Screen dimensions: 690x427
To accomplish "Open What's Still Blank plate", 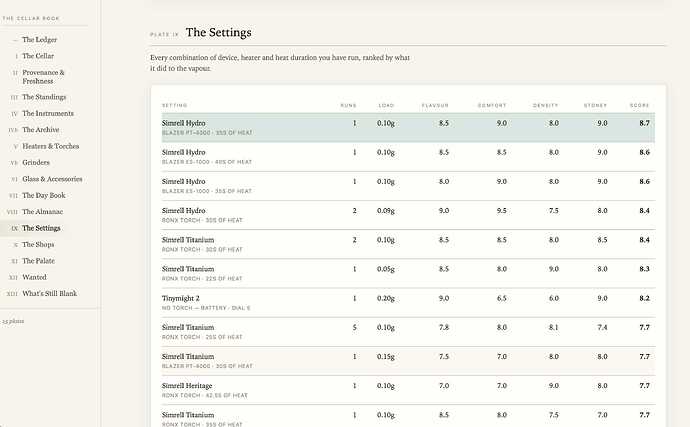I will [49, 293].
